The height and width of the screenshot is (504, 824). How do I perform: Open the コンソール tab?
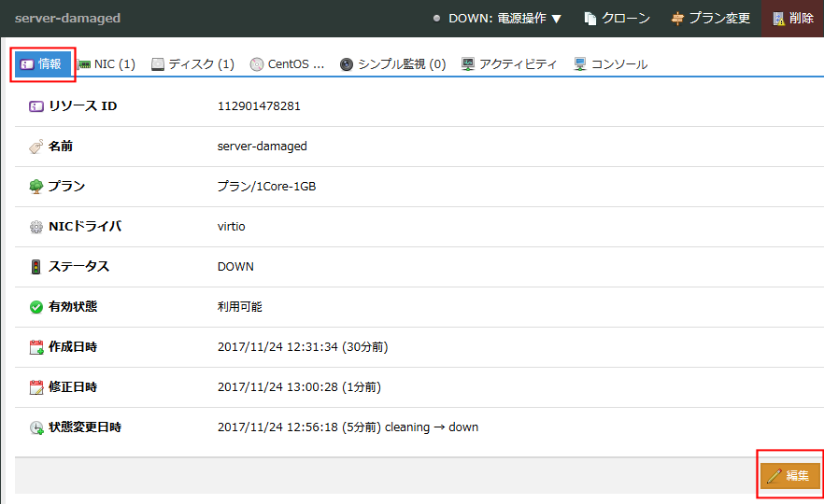pyautogui.click(x=610, y=64)
